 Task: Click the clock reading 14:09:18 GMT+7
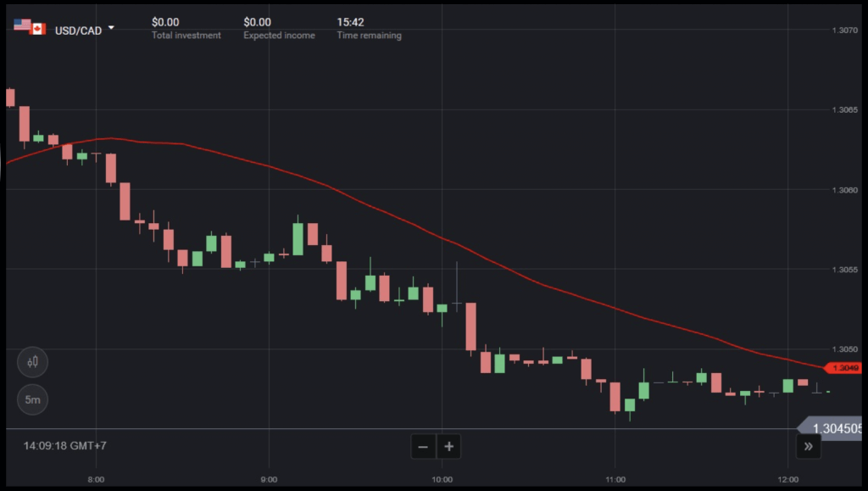coord(64,445)
